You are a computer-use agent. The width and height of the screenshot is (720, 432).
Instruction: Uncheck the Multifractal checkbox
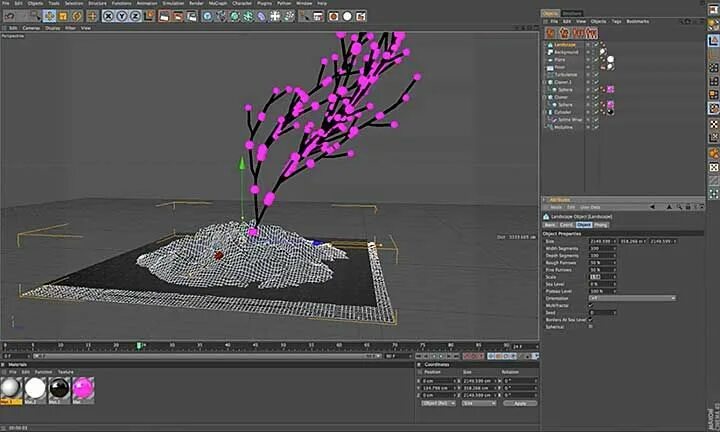click(591, 305)
